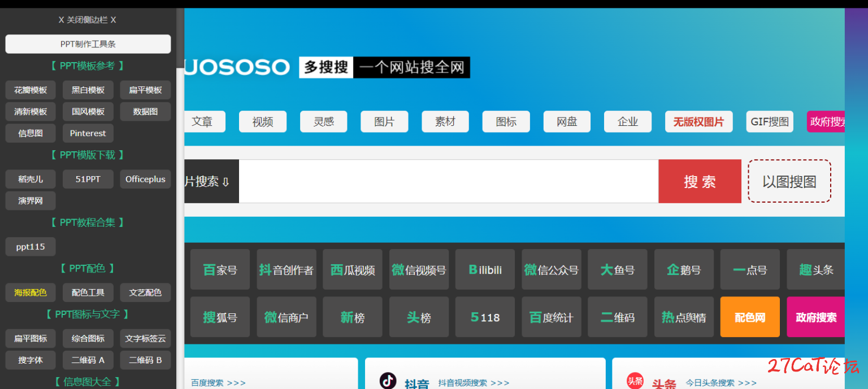The image size is (868, 389).
Task: Open the 抖音创作者 tile
Action: [287, 269]
